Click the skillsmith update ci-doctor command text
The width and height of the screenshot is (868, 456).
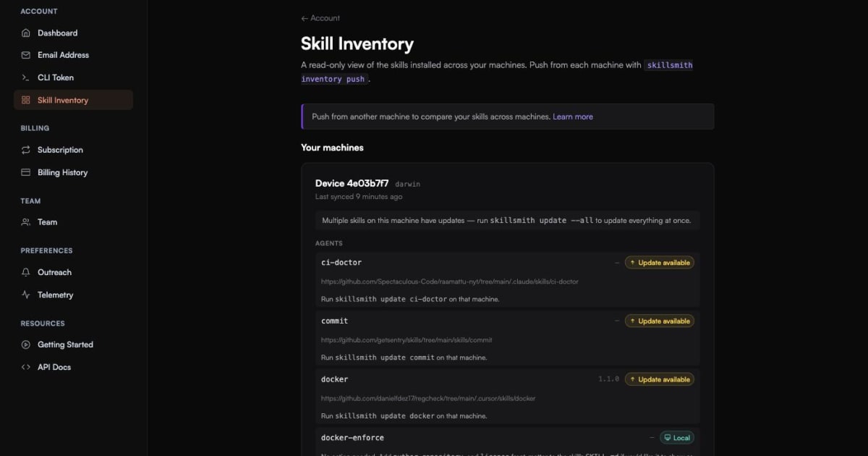point(391,299)
